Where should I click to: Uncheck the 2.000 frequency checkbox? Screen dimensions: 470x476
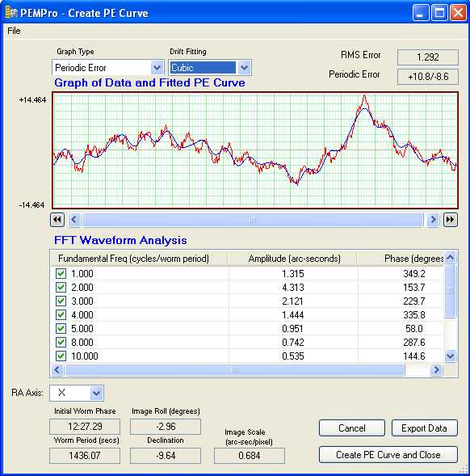point(61,287)
